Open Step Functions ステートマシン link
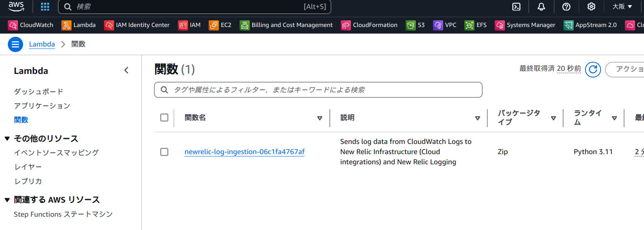This screenshot has width=644, height=230. 63,214
